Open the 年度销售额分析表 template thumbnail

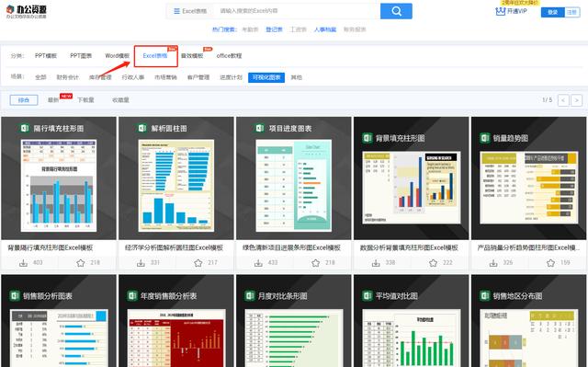click(176, 321)
